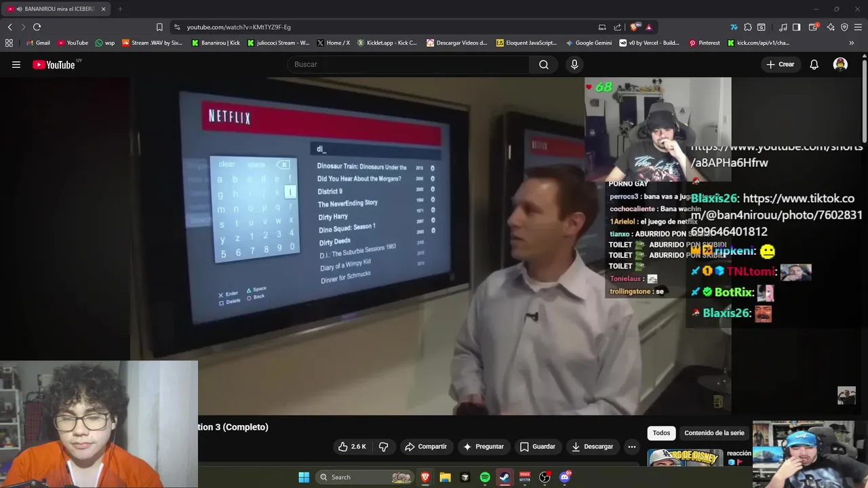Open OBS Studio from the taskbar
Screen dimensions: 868x488
pos(545,477)
